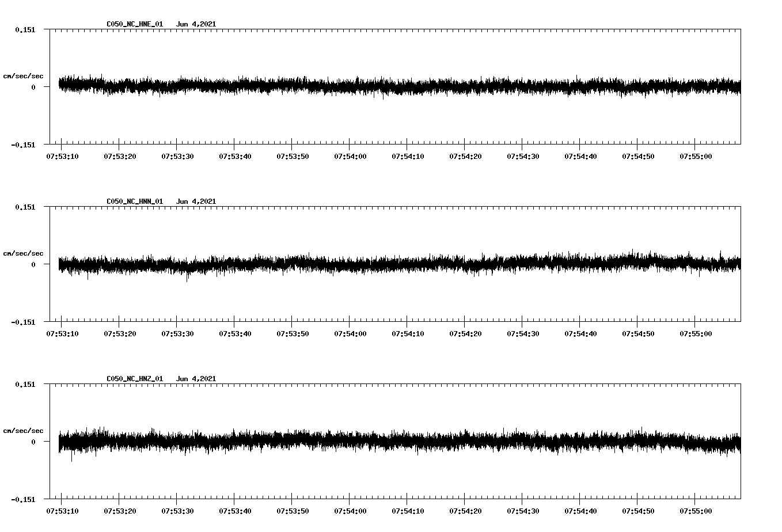Click the 0.151 upper axis value on the HNZ plot
Viewport: 782px width, 532px height.
[x=25, y=384]
